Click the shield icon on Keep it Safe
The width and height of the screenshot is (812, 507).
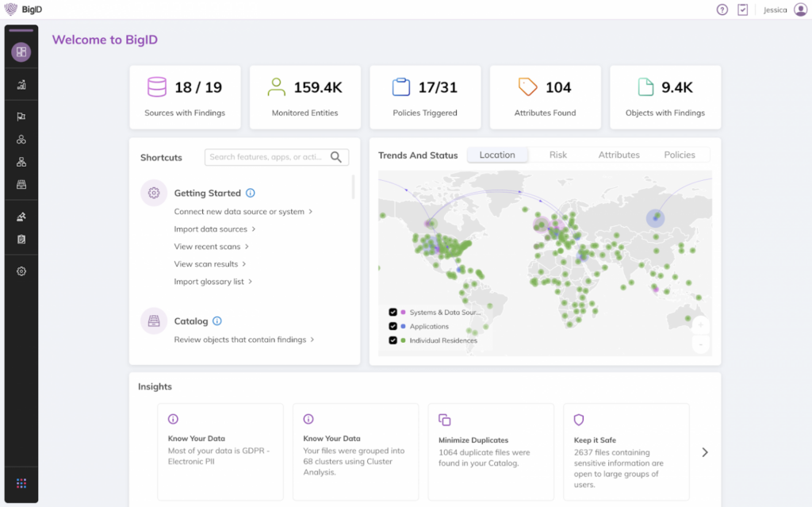click(x=579, y=420)
